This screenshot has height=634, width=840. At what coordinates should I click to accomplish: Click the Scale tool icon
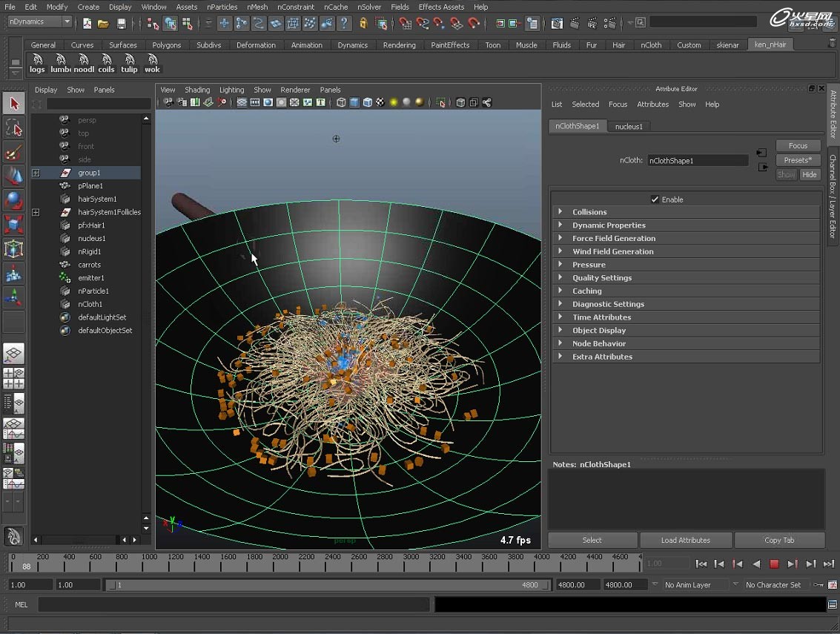click(x=13, y=225)
